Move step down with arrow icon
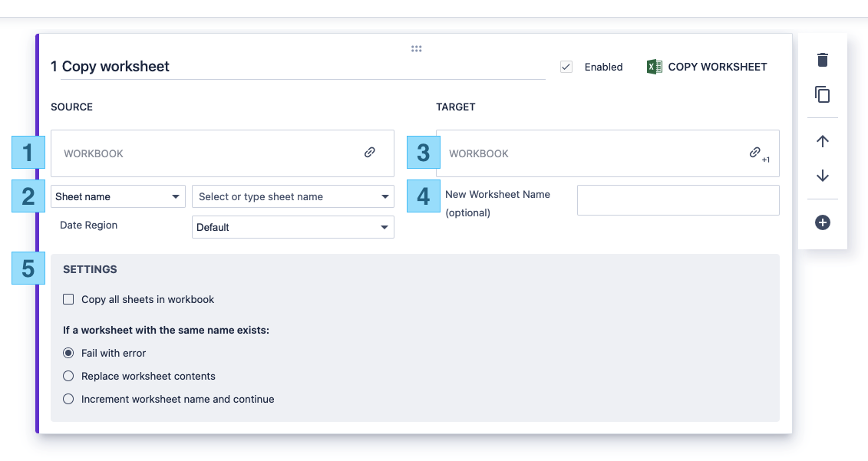 (x=823, y=176)
